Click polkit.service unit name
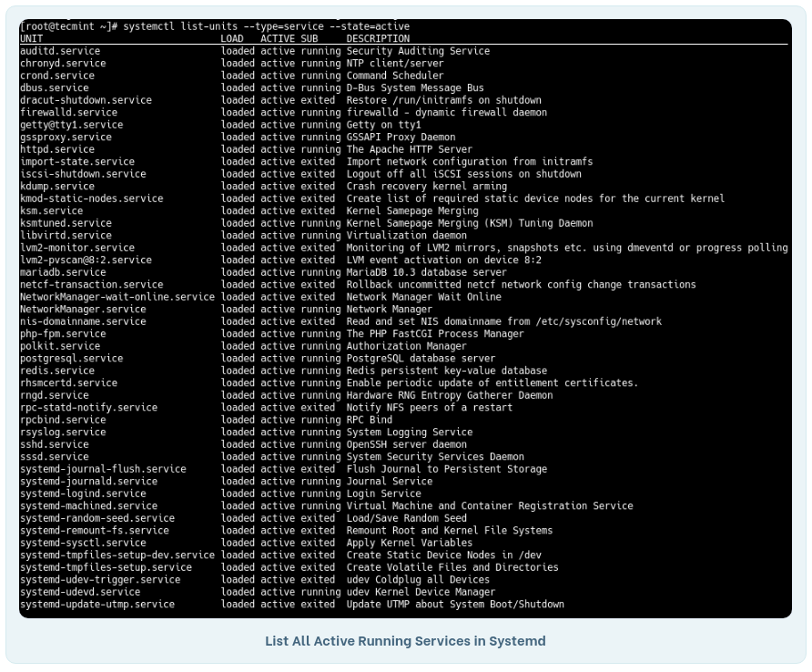Viewport: 812px width, 672px height. 60,347
